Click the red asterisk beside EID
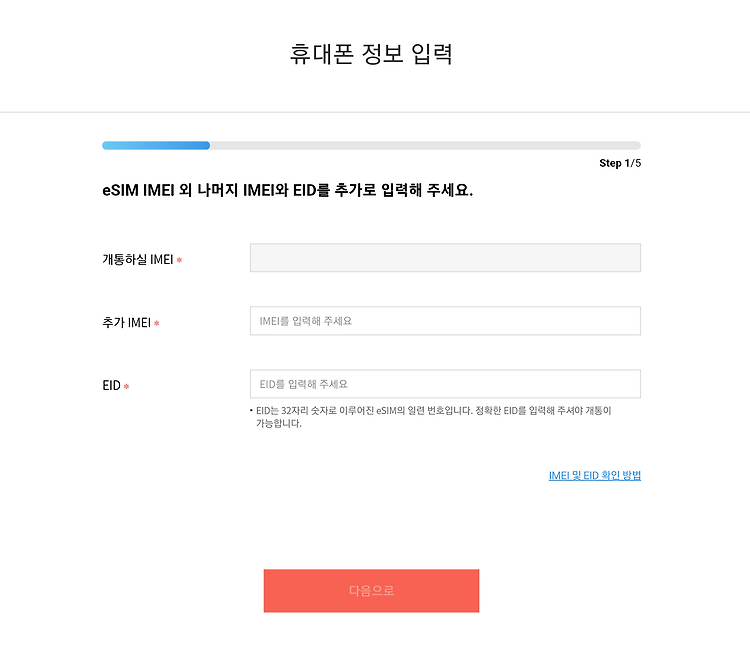750x652 pixels. click(x=126, y=386)
